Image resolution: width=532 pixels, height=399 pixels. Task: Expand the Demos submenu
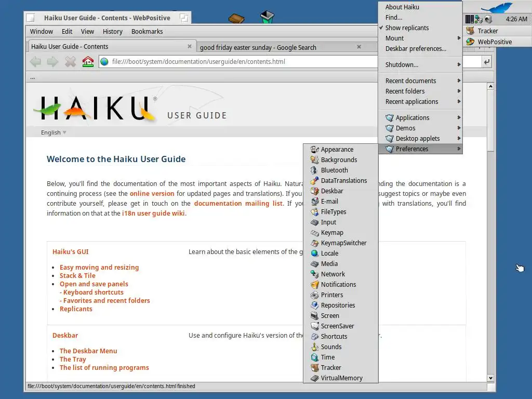tap(420, 128)
